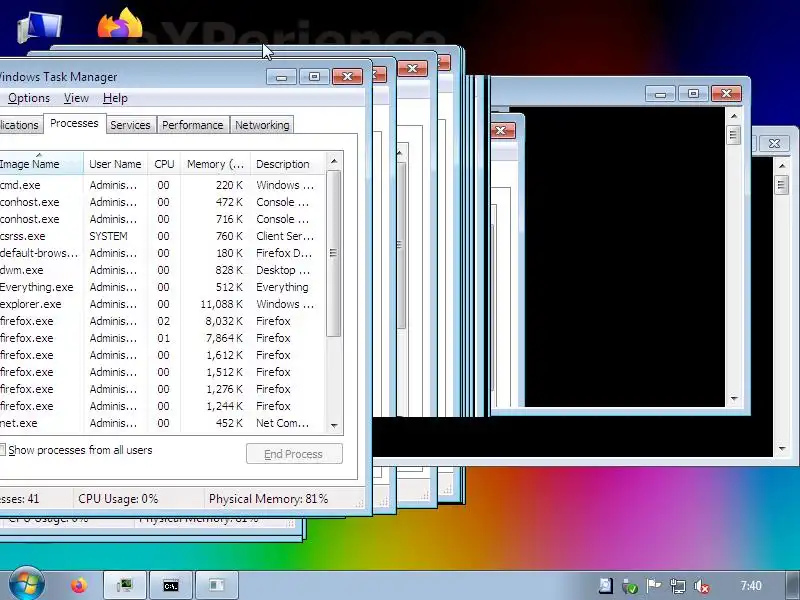Select the dwm.exe process row
This screenshot has height=600, width=800.
(162, 270)
